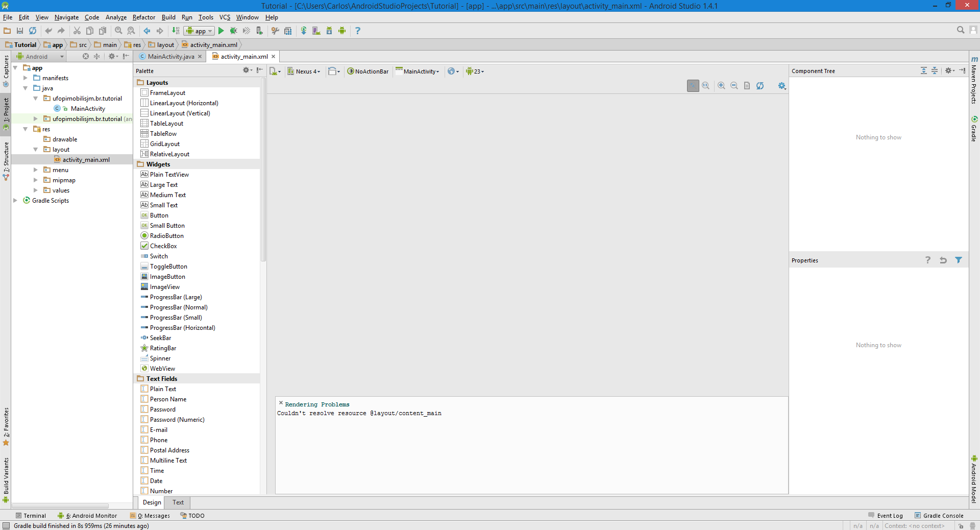Expand the Gradle Scripts node
980x530 pixels.
[x=15, y=201]
